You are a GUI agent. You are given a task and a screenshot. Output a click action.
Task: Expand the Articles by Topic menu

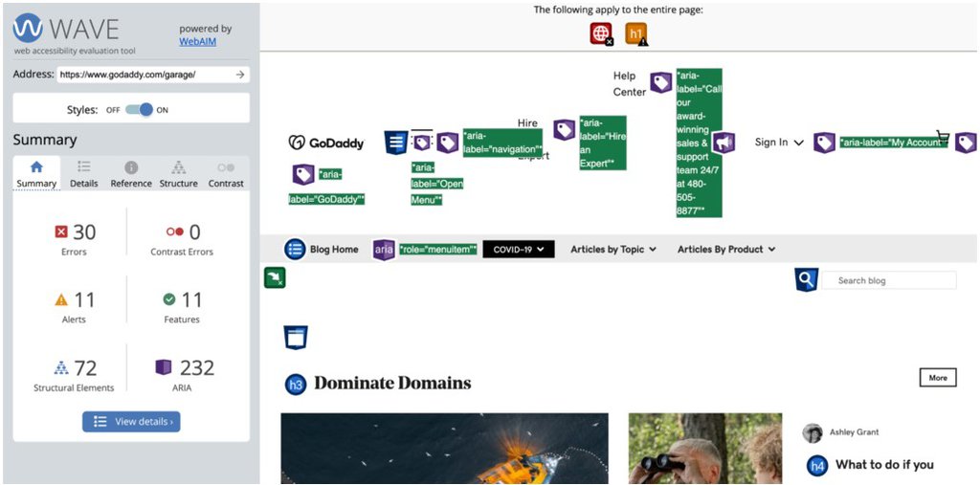[613, 250]
